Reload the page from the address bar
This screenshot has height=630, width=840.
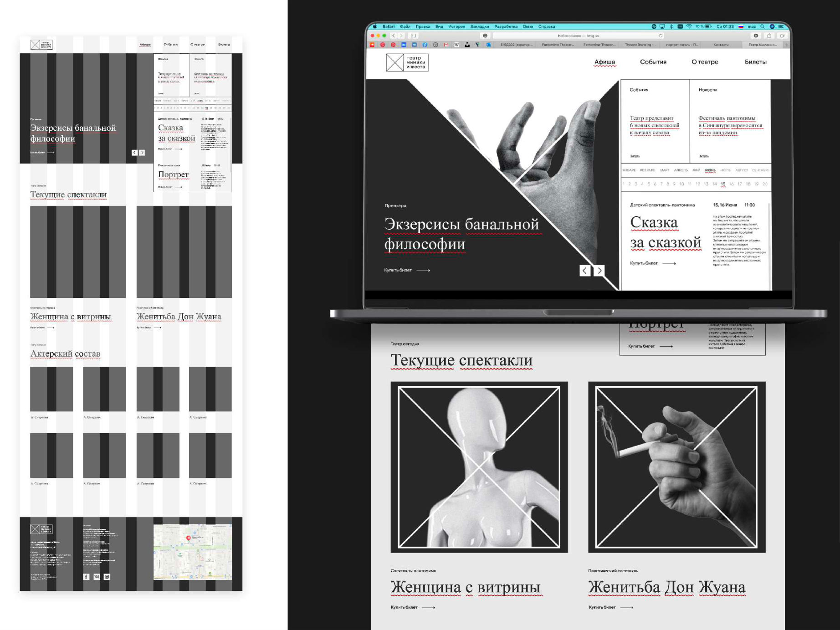(661, 36)
